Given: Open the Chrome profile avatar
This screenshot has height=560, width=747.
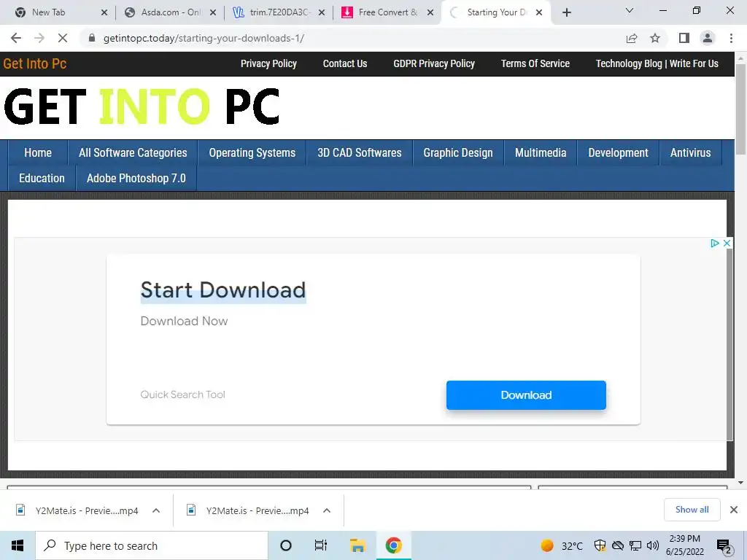Looking at the screenshot, I should tap(708, 38).
